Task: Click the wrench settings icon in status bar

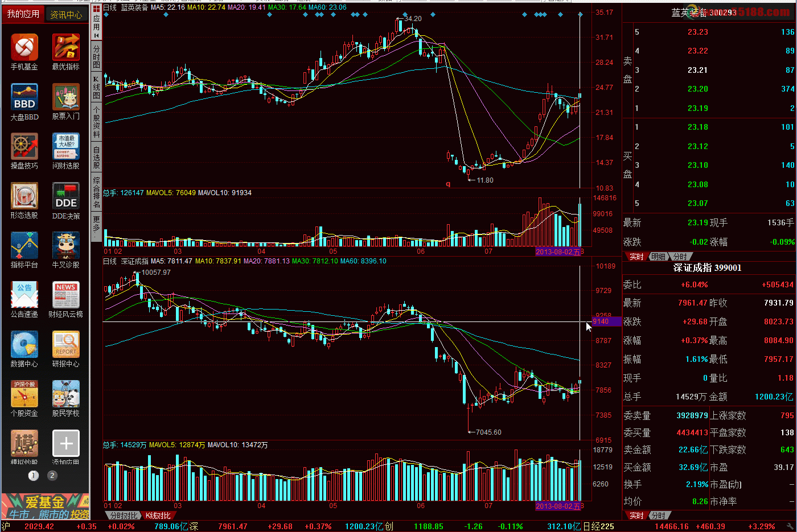Action: click(x=791, y=526)
